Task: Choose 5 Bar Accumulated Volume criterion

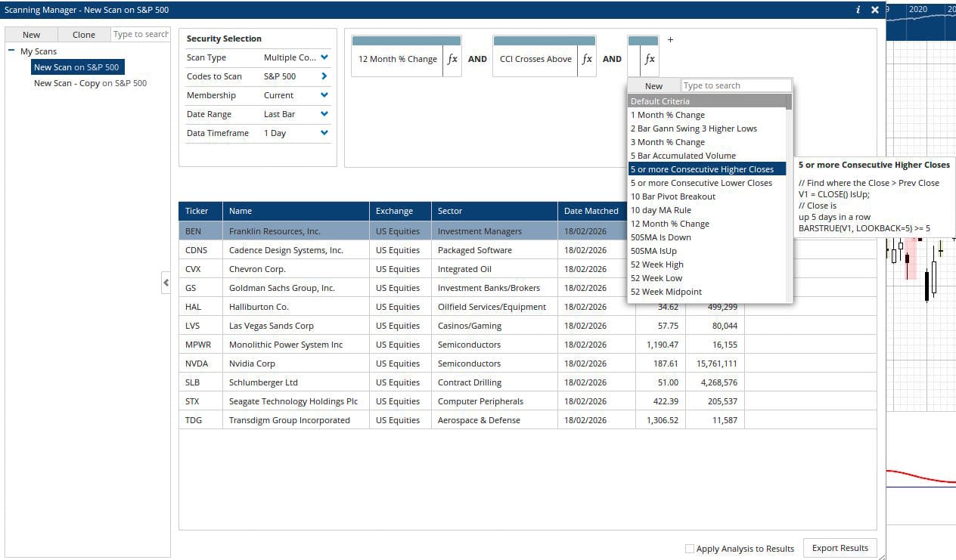Action: pos(707,156)
